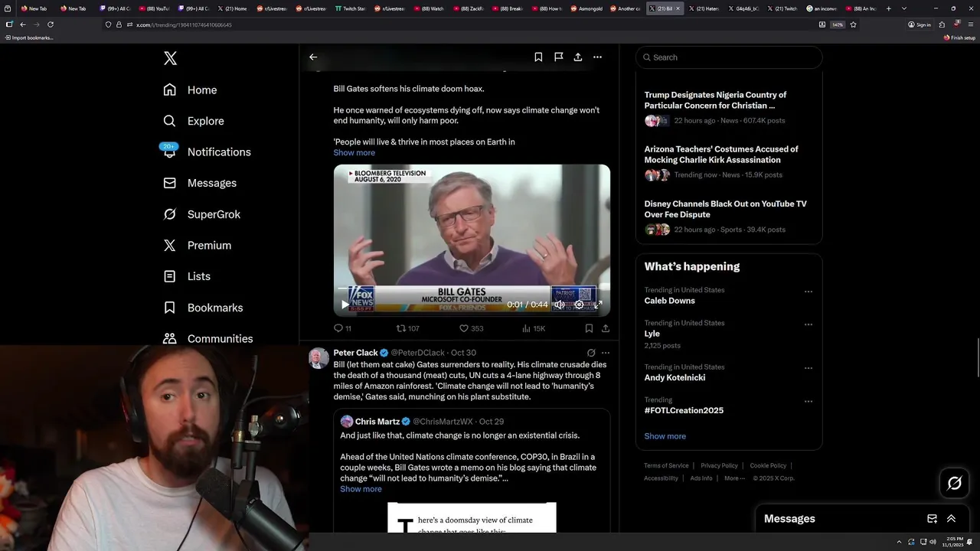Viewport: 980px width, 551px height.
Task: Open Andy Kotelnicki trending topic
Action: pos(675,377)
